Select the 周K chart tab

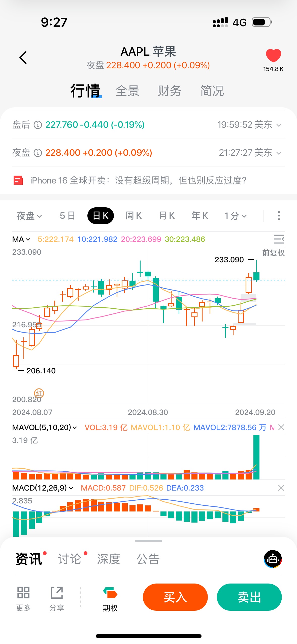point(134,216)
